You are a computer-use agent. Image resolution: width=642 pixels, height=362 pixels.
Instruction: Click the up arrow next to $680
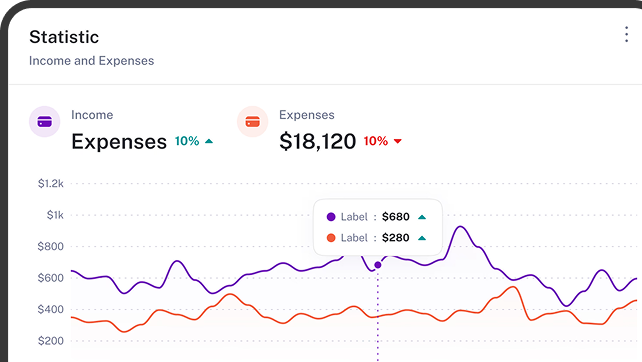point(422,217)
